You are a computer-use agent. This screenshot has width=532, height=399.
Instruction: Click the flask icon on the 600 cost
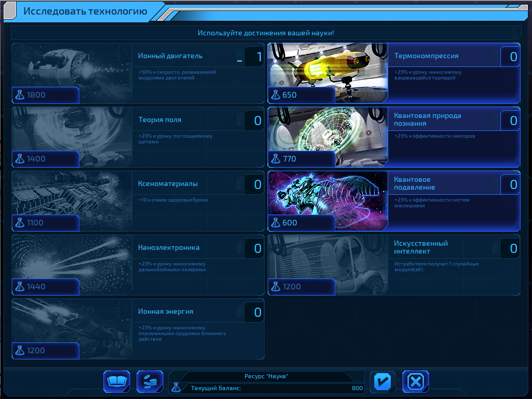click(x=276, y=223)
